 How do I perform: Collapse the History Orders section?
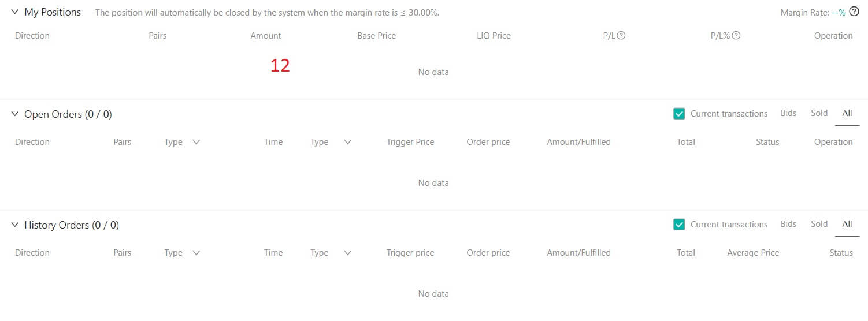pos(15,225)
